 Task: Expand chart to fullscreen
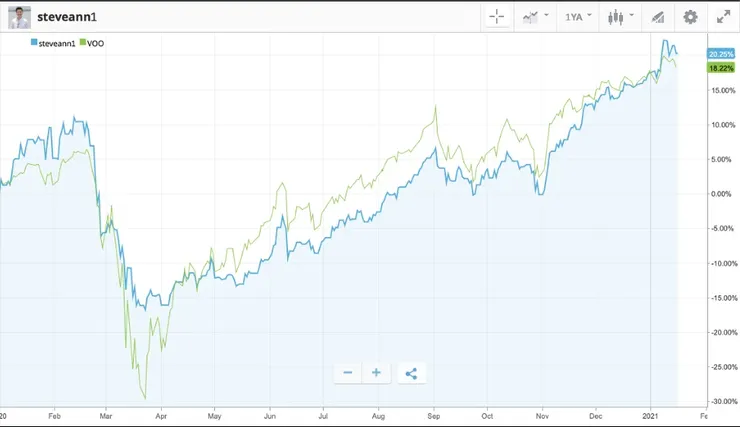pos(723,17)
